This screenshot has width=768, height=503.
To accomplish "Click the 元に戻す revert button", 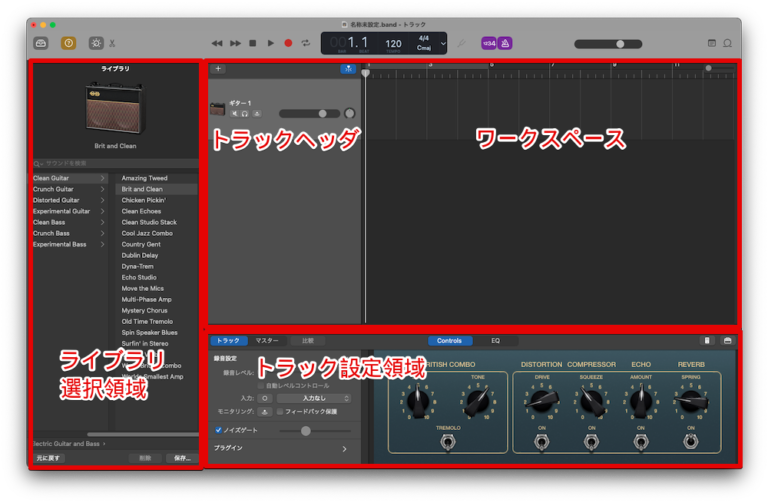I will 48,458.
